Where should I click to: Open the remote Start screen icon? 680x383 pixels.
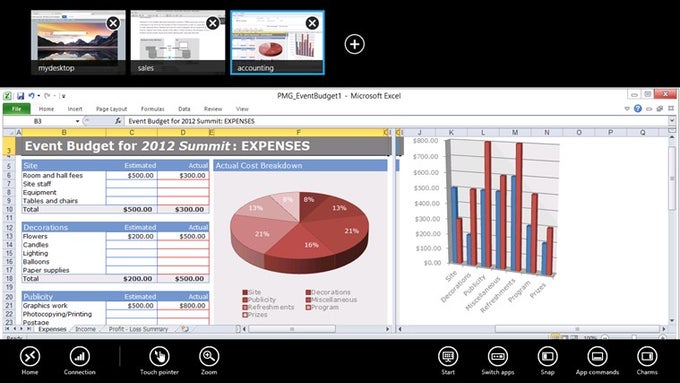point(448,357)
